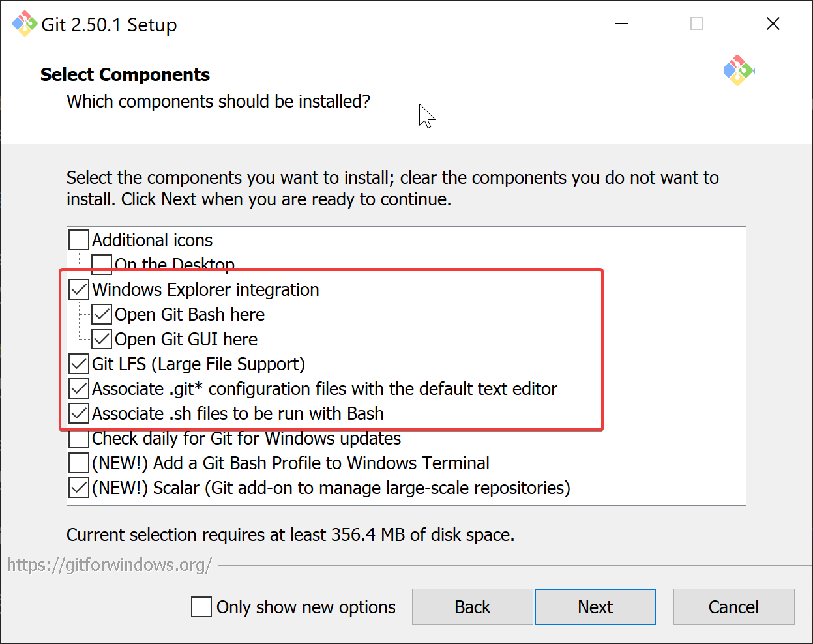
Task: Cancel the Git installation
Action: click(x=733, y=607)
